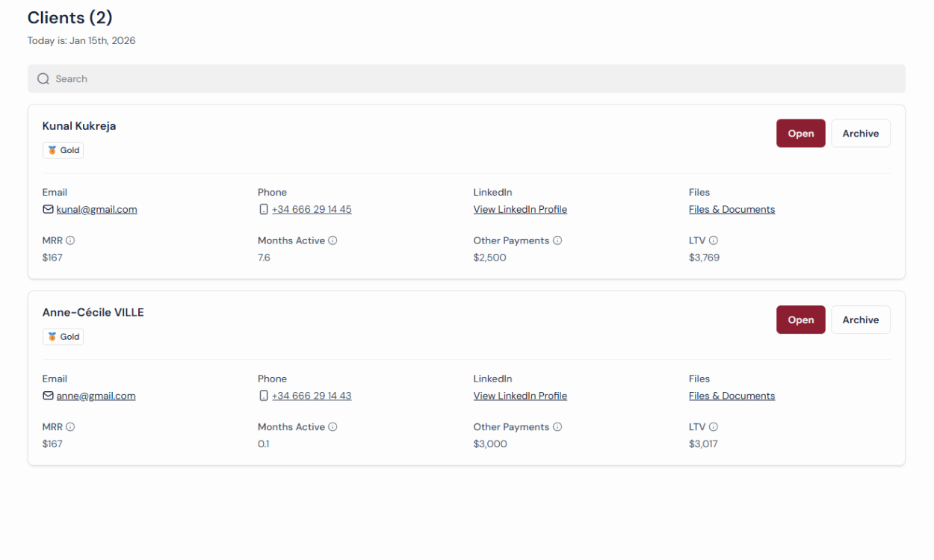Click the Gold badge under Kunal Kukreja

(x=63, y=150)
